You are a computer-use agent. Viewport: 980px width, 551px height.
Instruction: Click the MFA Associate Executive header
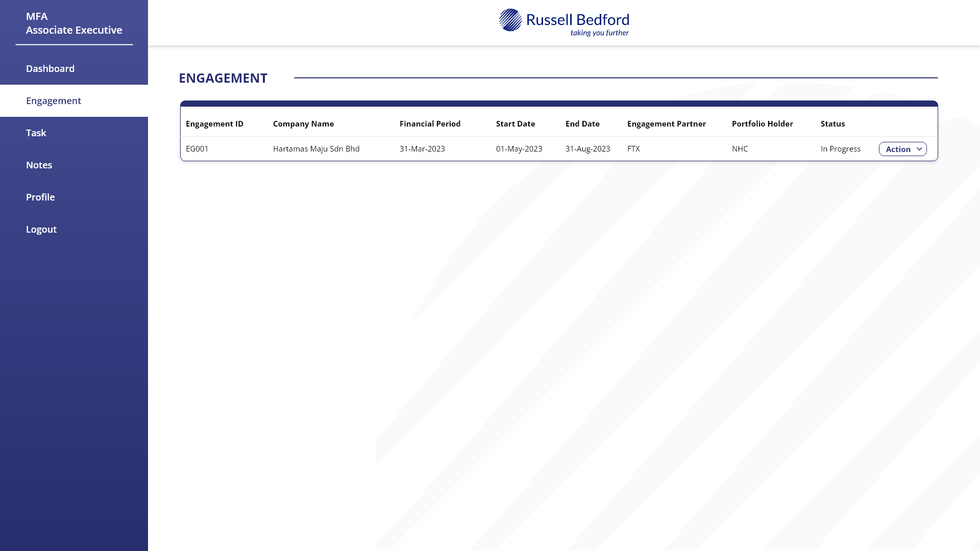tap(74, 23)
